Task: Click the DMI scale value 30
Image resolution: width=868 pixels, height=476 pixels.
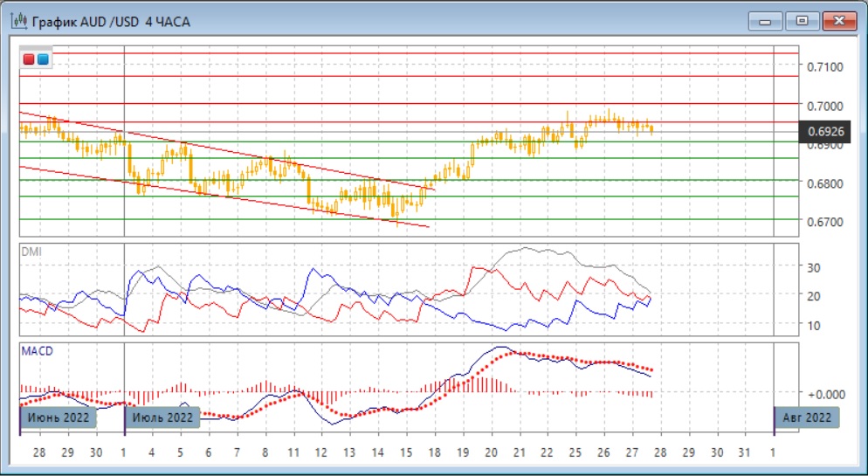Action: [x=814, y=267]
